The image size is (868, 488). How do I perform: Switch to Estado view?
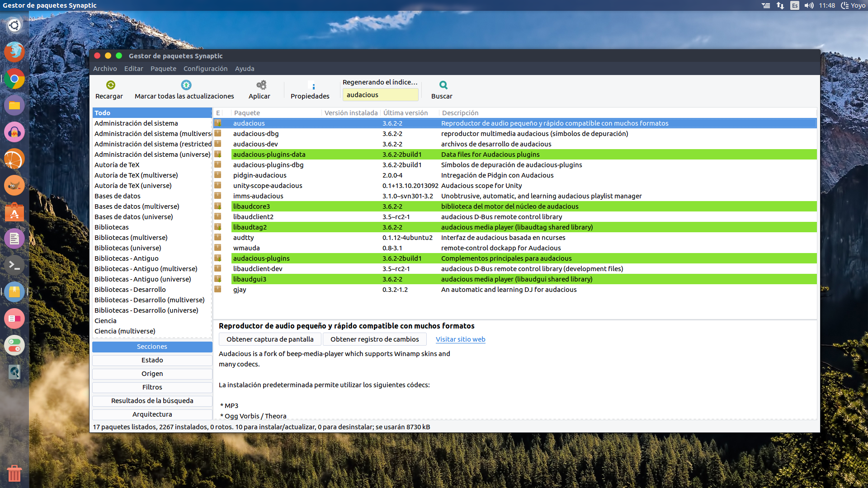pos(152,360)
